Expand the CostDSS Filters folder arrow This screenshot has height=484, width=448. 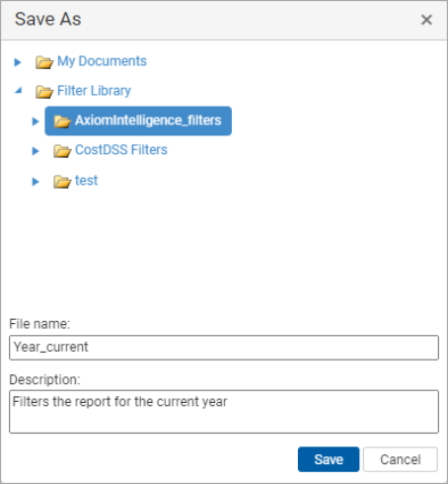36,151
